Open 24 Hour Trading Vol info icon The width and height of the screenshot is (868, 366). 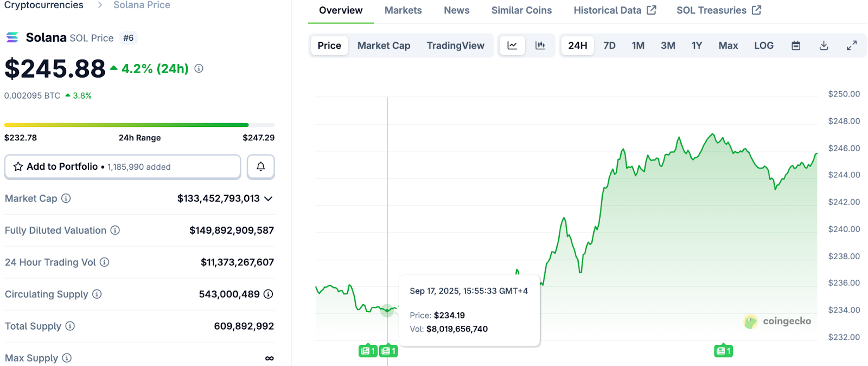tap(105, 262)
